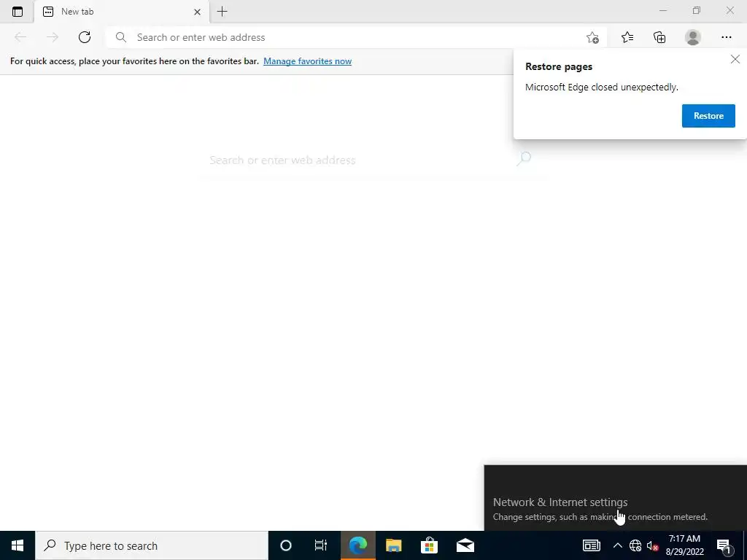747x560 pixels.
Task: Open Cortana circle icon
Action: [x=286, y=545]
